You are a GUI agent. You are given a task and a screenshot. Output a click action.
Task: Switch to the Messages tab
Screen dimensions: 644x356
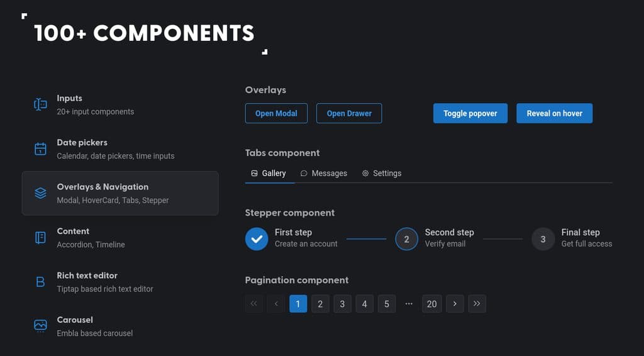[x=324, y=173]
